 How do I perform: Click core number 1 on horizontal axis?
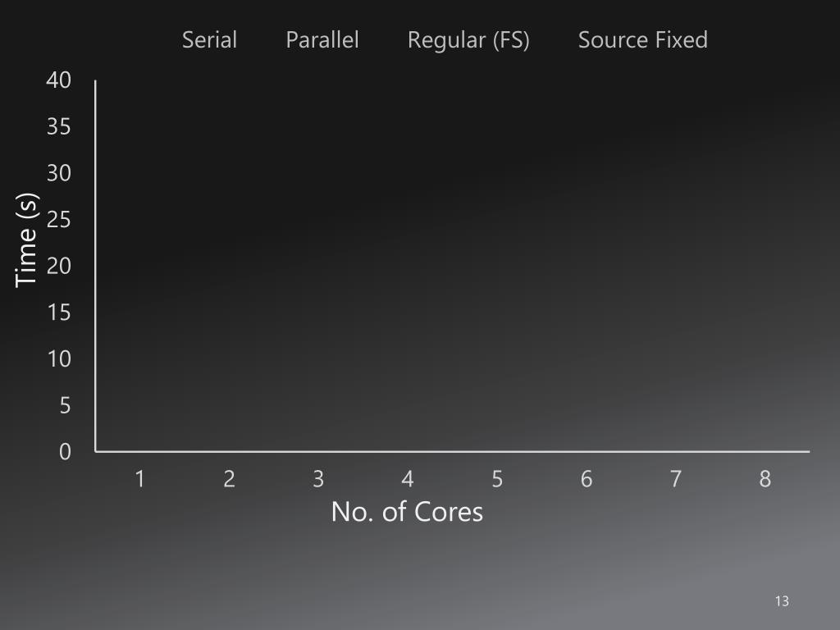(139, 479)
